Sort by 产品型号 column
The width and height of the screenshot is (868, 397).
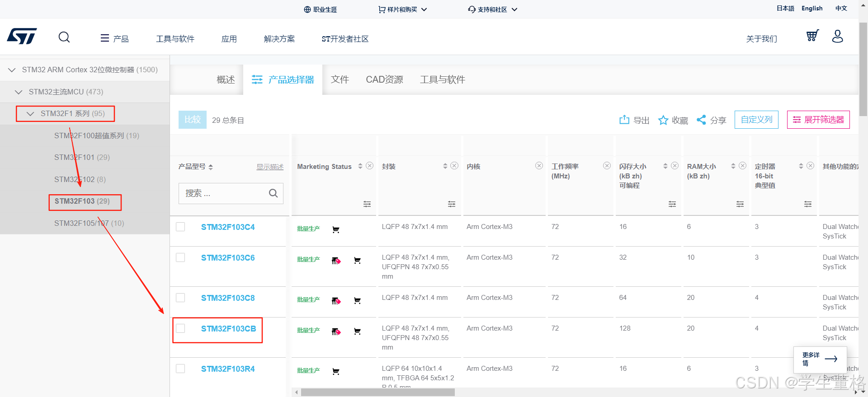tap(211, 167)
